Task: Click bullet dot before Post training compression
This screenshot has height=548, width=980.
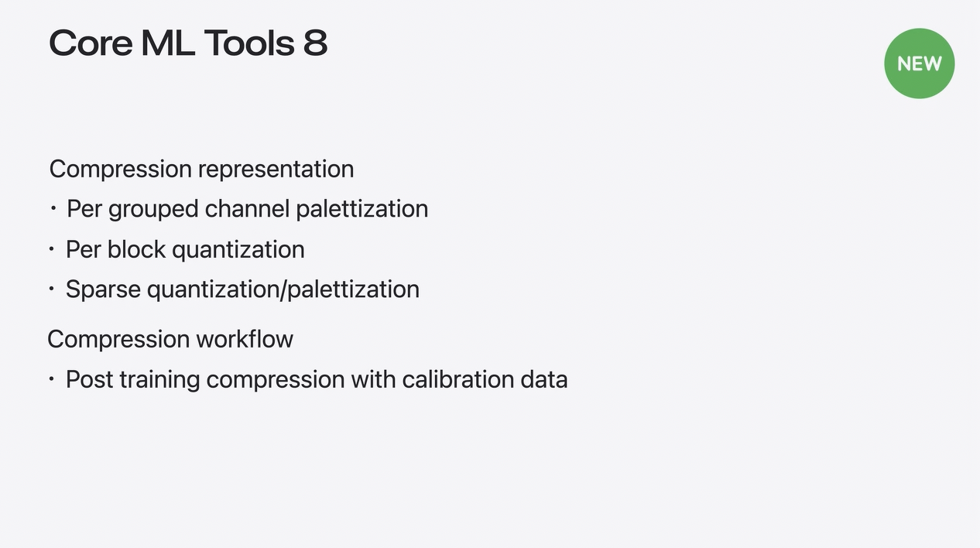Action: [52, 378]
